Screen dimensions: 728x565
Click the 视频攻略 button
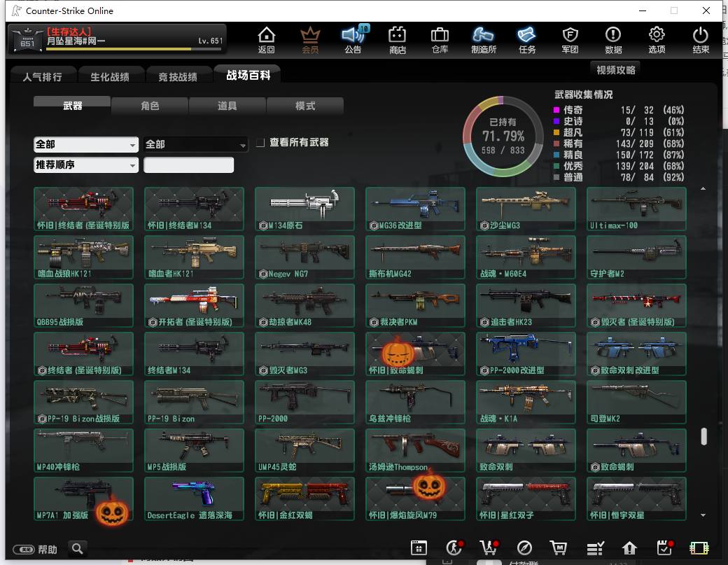[x=615, y=69]
